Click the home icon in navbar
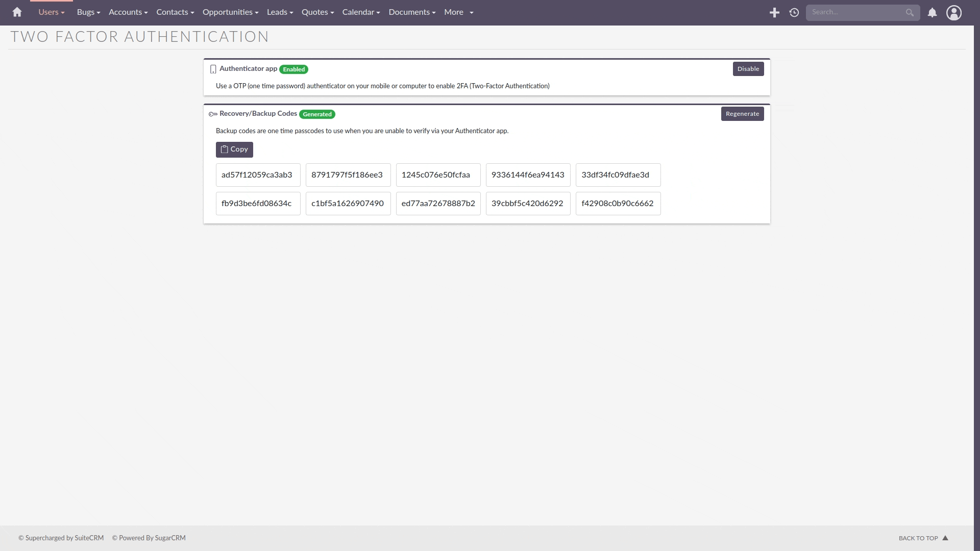The image size is (980, 551). coord(17,12)
